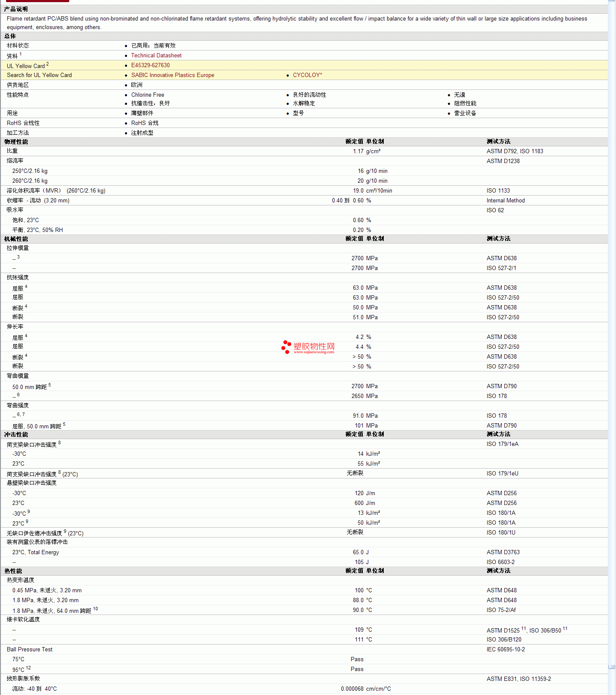Click footnote 3 under 拉伸模量
Image resolution: width=616 pixels, height=695 pixels.
pos(18,257)
